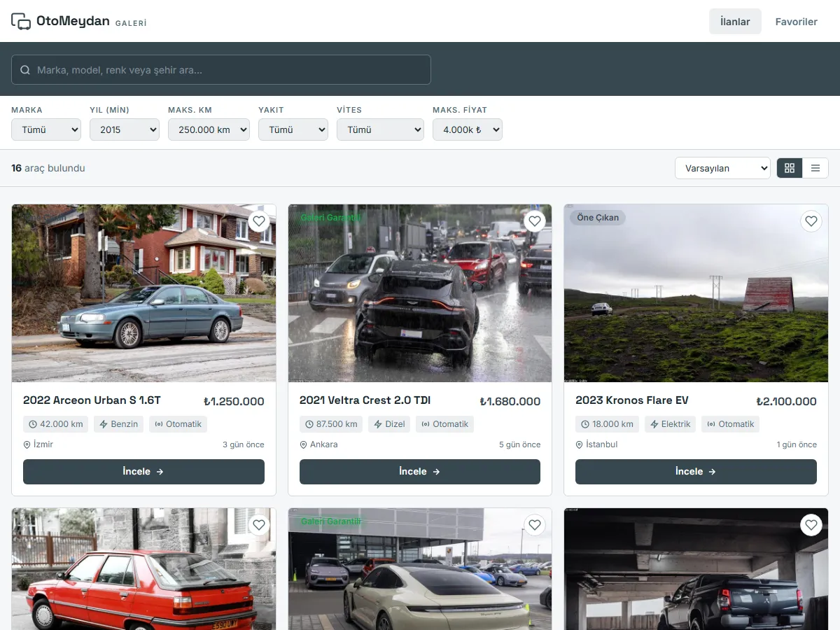Screen dimensions: 840x630
Task: Click the arrow on Kronos İncele button
Action: point(712,472)
